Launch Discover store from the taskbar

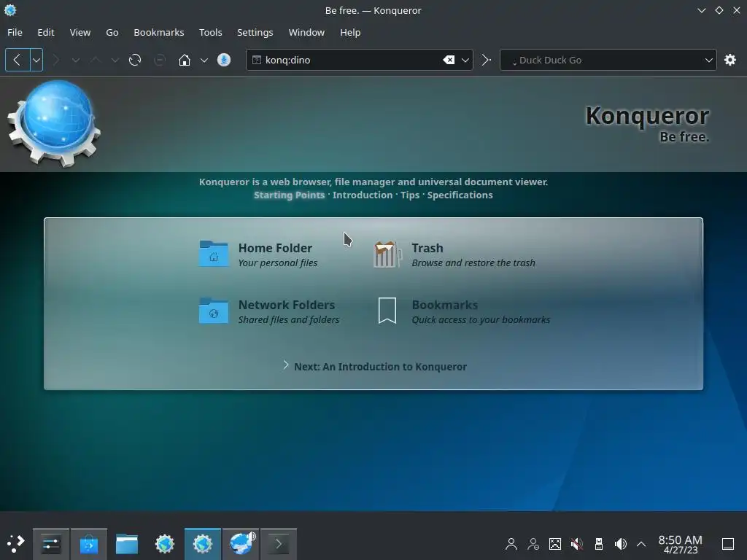[x=88, y=544]
